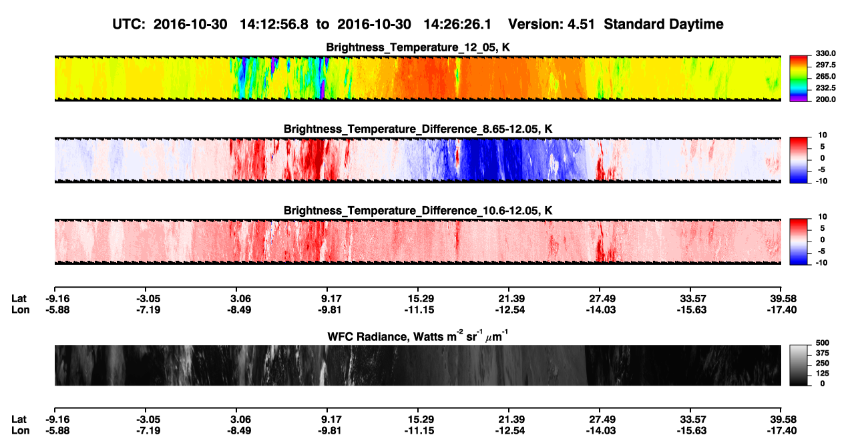Select the Brightness_Temperature_Difference_10.6-12.05 panel title
Viewport: 868px width, 445px height.
point(418,210)
